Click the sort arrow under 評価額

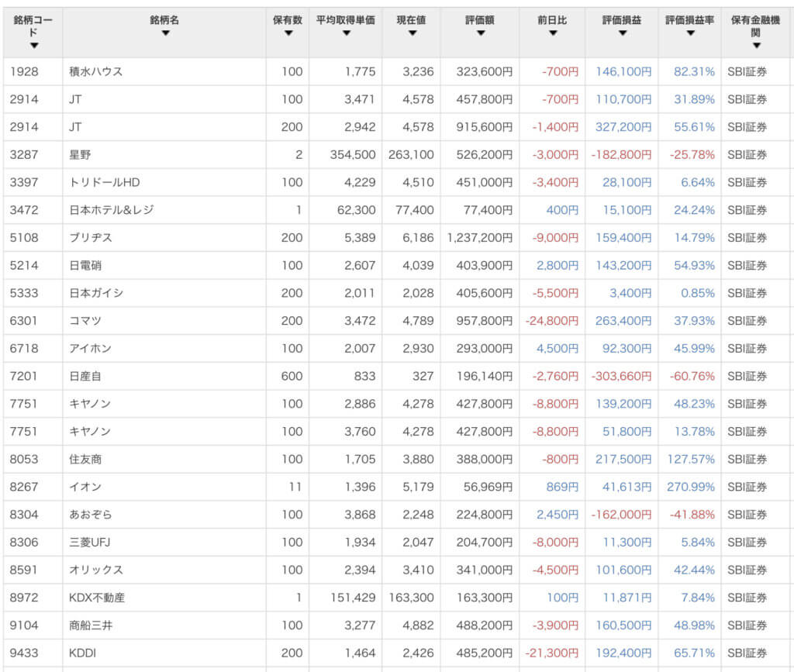[x=479, y=33]
